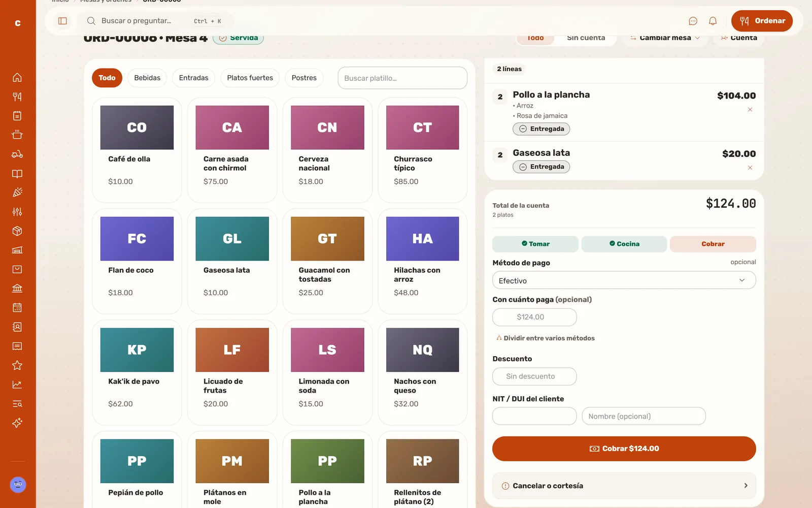812x508 pixels.
Task: Select the Bebidas category tab
Action: coord(147,78)
